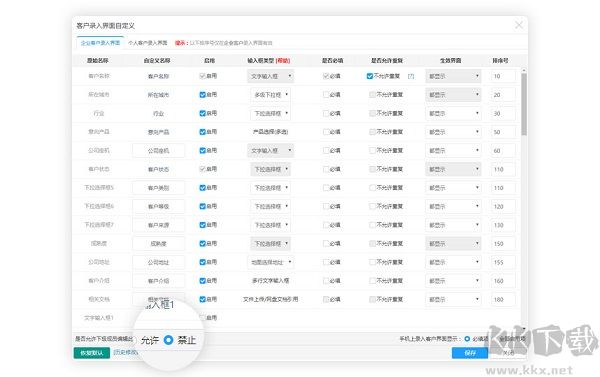This screenshot has width=600, height=377.
Task: Open 都显示 dropdown in 客户来源 row
Action: tap(453, 225)
